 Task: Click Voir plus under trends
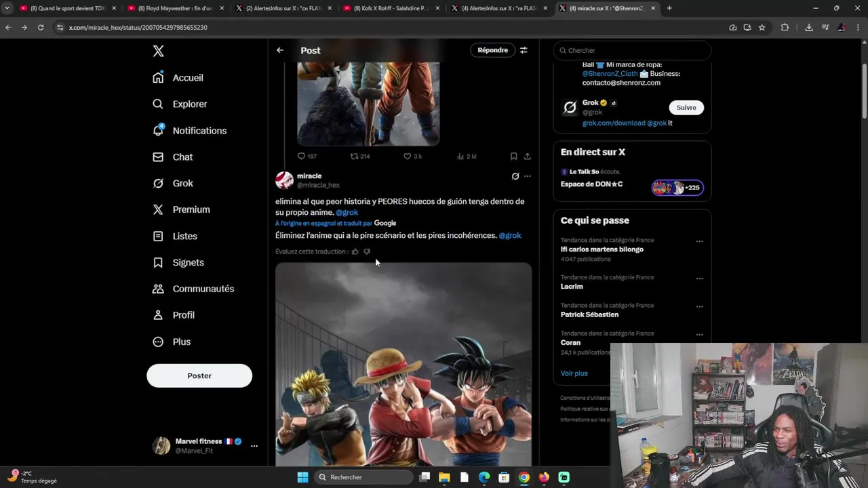click(x=574, y=373)
